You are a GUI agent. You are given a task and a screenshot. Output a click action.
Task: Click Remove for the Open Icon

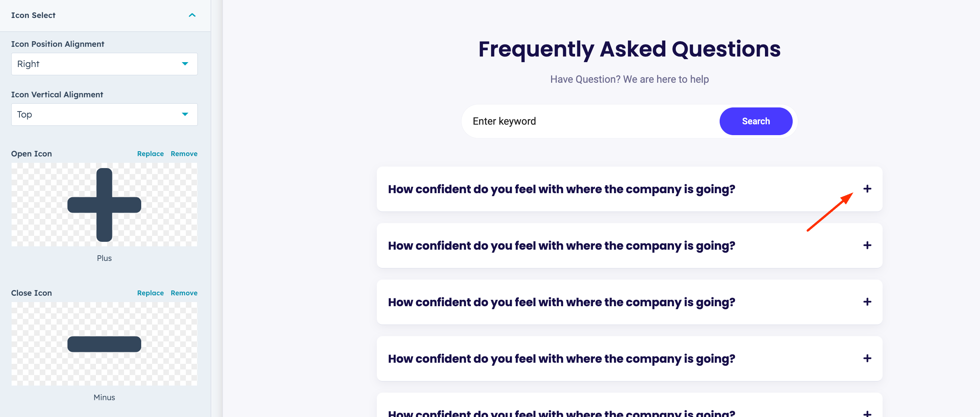[184, 153]
